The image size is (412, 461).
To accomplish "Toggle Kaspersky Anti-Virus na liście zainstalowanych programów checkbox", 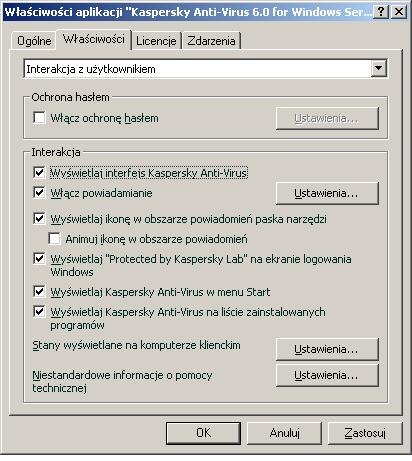I will click(x=39, y=312).
